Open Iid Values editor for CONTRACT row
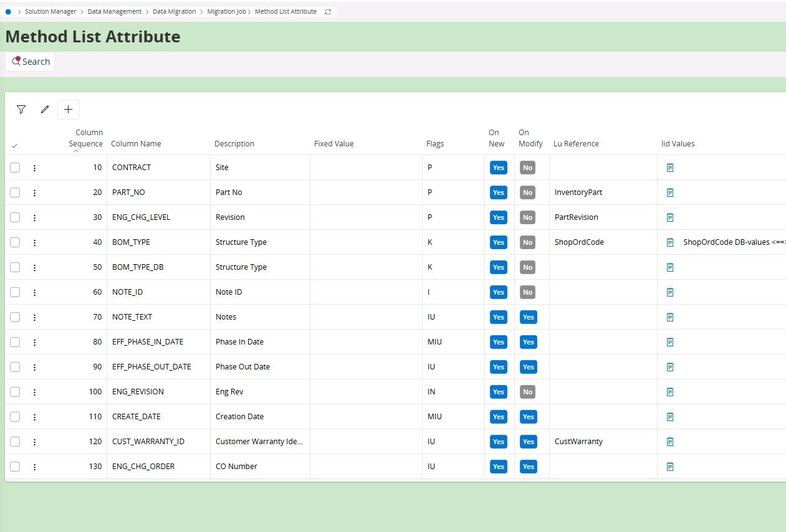This screenshot has width=786, height=532. (670, 168)
